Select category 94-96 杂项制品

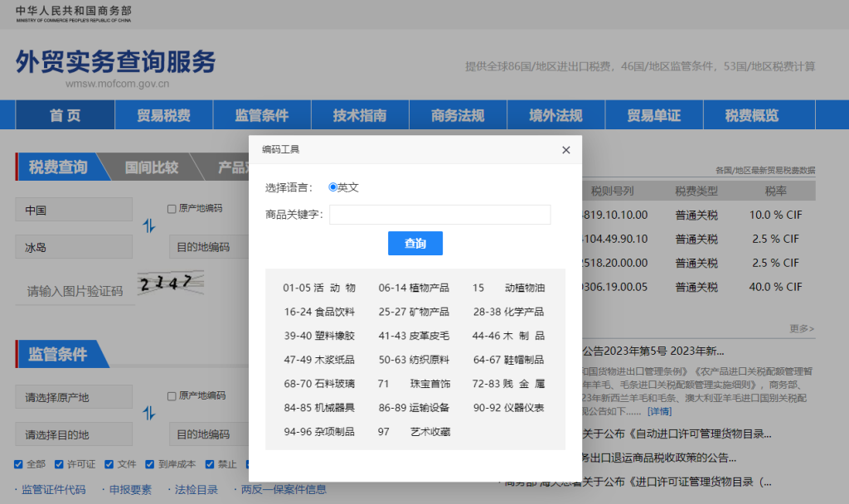(x=319, y=431)
